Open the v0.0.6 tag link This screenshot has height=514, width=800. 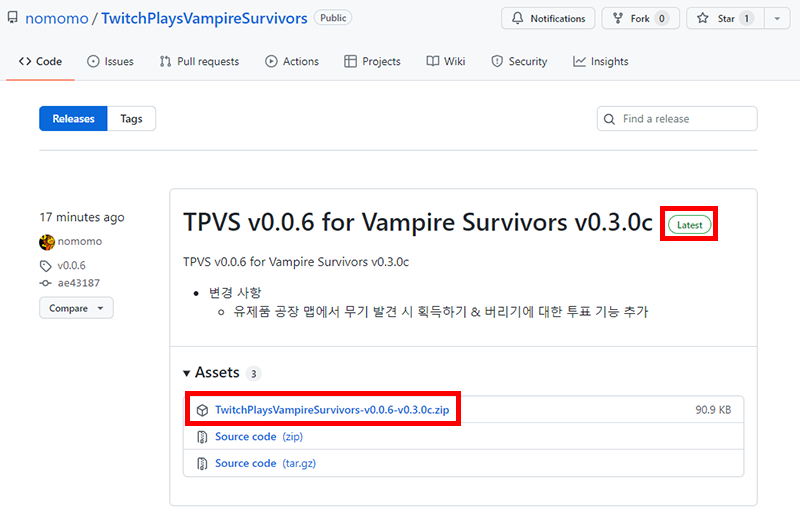tap(71, 265)
